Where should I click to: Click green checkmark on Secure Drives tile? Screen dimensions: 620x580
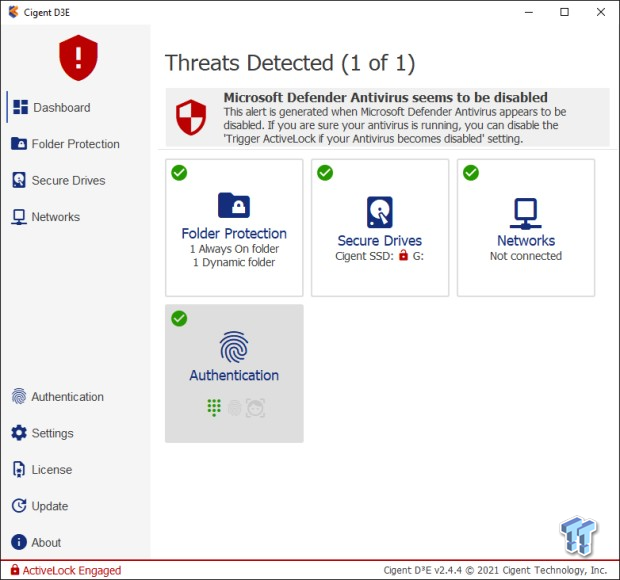pos(325,173)
